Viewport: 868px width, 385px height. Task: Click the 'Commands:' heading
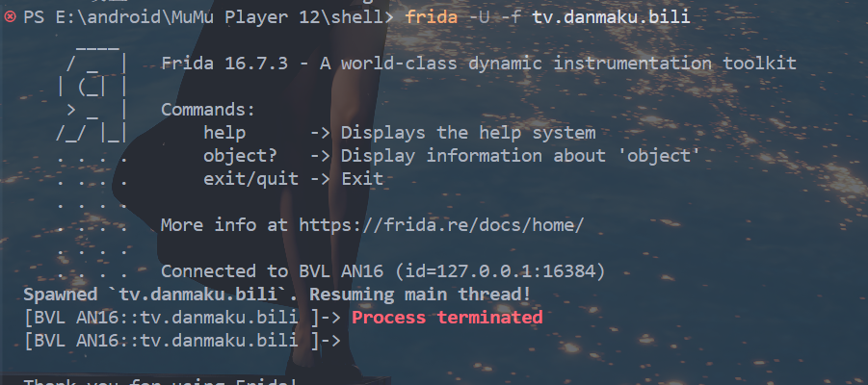[x=208, y=110]
